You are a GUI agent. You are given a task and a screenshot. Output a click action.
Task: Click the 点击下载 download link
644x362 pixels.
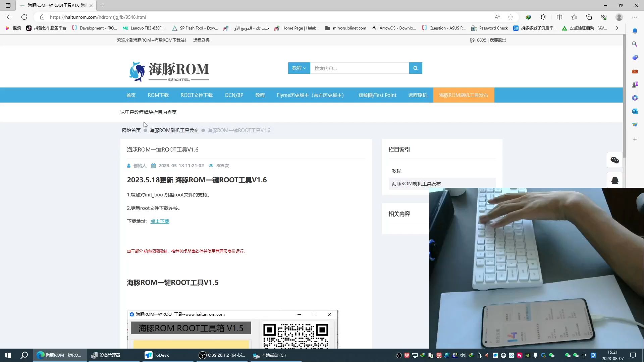160,221
